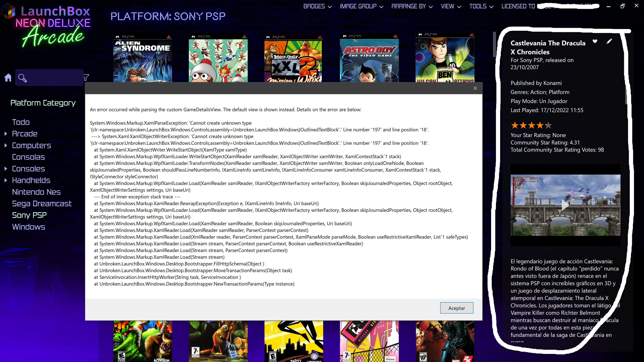Click 'PLATFORM: SONY PSP' heading
This screenshot has width=644, height=362.
[168, 16]
